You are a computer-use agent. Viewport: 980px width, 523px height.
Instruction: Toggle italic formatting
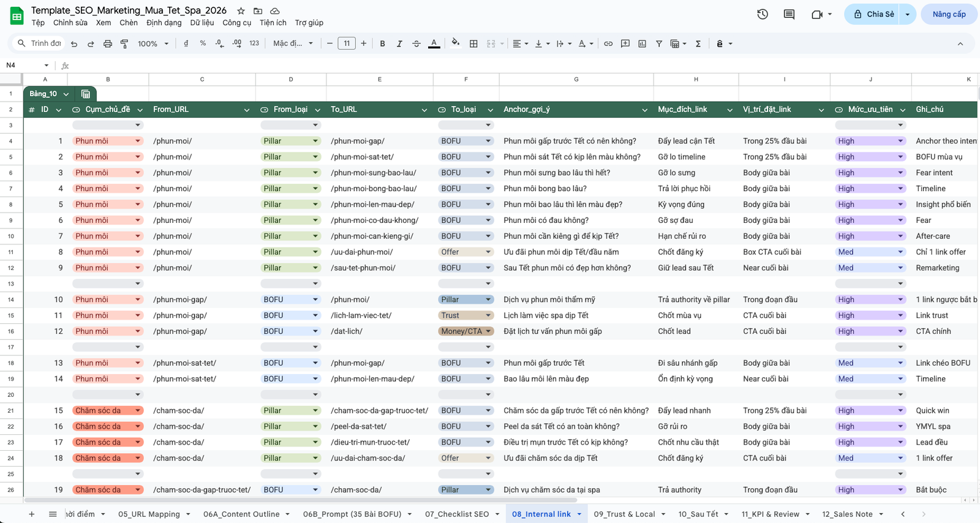click(399, 43)
